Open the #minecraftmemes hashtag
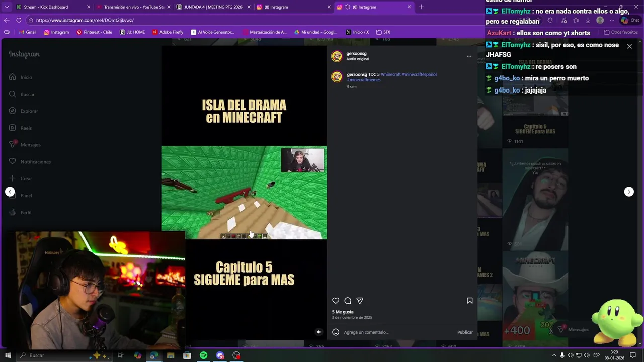 pos(364,80)
